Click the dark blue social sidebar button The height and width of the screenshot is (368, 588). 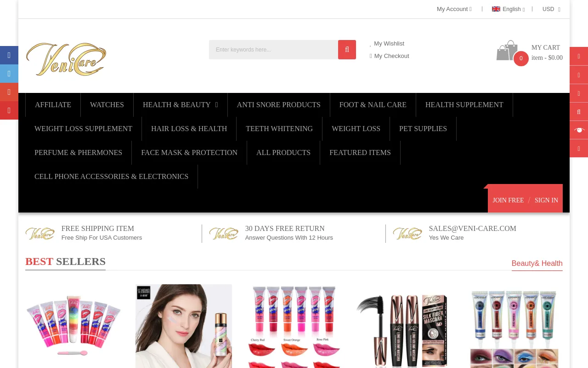[9, 55]
